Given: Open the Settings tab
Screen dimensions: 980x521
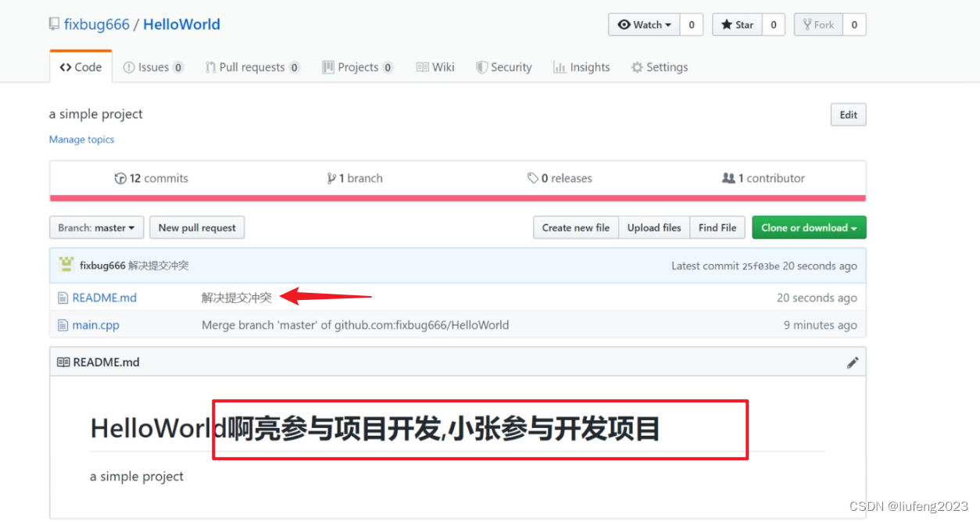Looking at the screenshot, I should pos(660,67).
